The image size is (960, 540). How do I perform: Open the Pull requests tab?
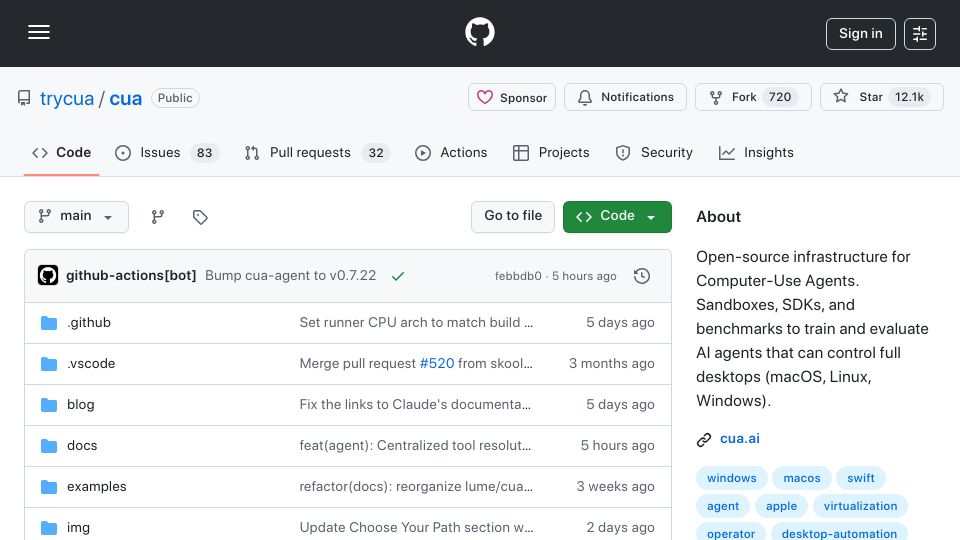tap(317, 152)
